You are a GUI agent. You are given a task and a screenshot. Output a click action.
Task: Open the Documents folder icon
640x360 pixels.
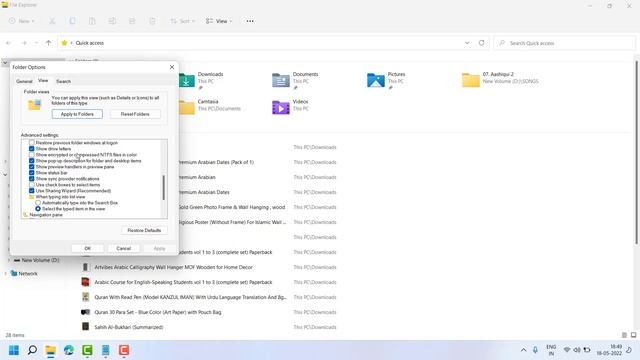[x=281, y=80]
